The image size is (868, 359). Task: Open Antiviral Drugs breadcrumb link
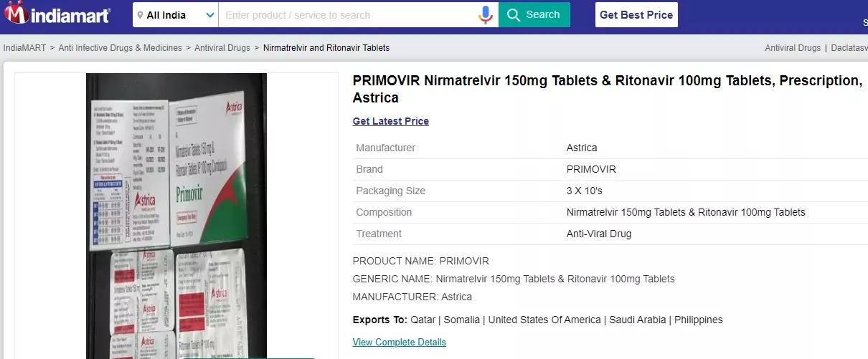coord(222,48)
